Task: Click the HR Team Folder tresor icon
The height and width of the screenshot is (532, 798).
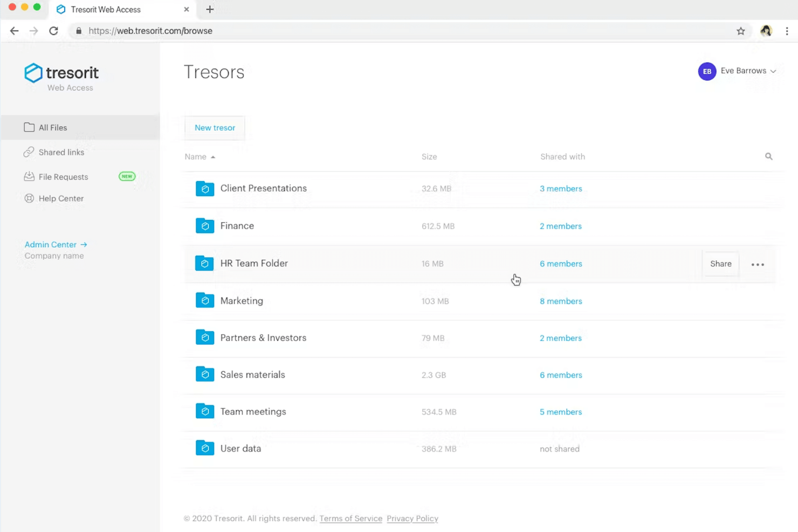Action: (205, 263)
